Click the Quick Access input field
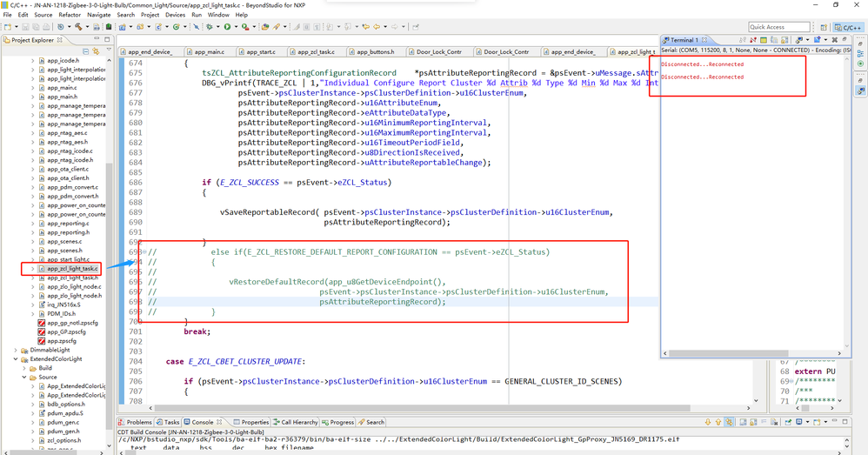868x455 pixels. tap(779, 27)
